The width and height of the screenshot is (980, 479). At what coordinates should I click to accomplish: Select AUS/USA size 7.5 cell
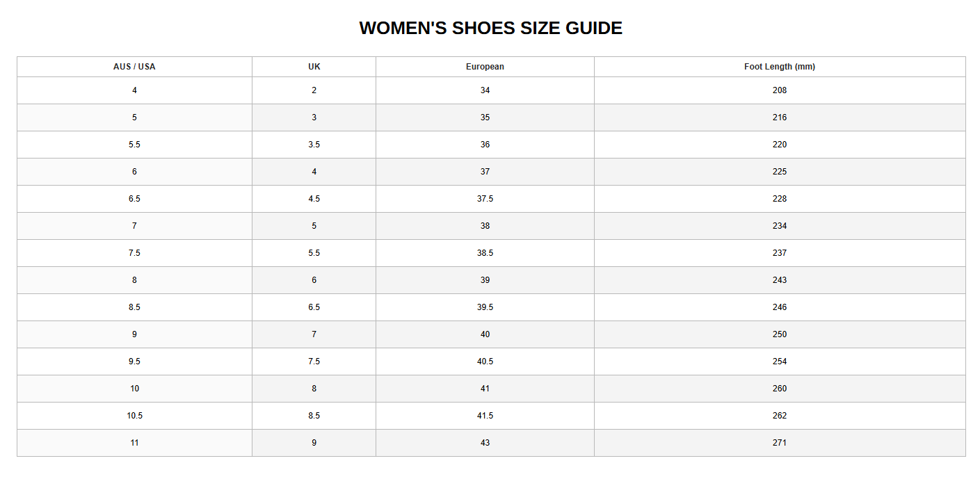click(134, 253)
